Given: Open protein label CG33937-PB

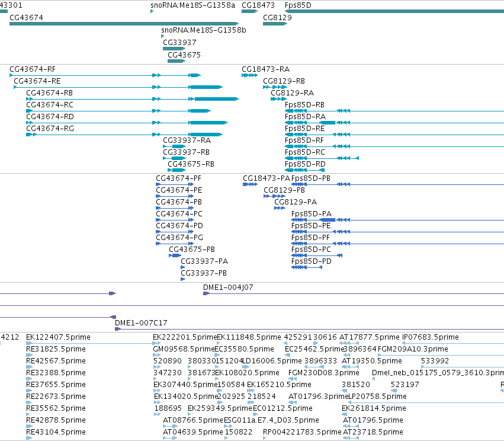Looking at the screenshot, I should (x=204, y=273).
